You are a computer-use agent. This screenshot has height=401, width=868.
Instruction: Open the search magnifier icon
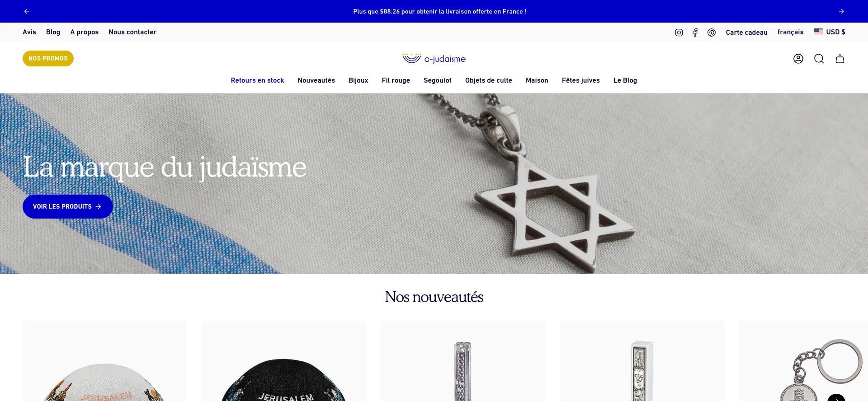click(x=819, y=59)
